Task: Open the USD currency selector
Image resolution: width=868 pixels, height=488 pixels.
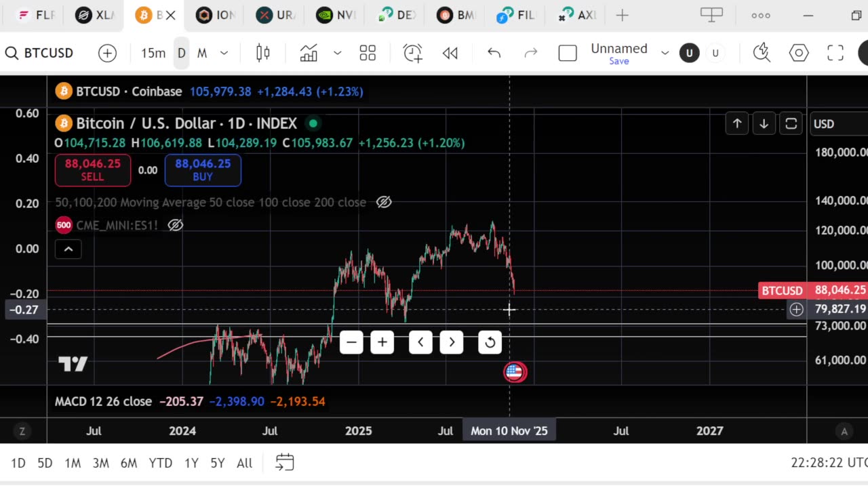Action: click(x=838, y=124)
